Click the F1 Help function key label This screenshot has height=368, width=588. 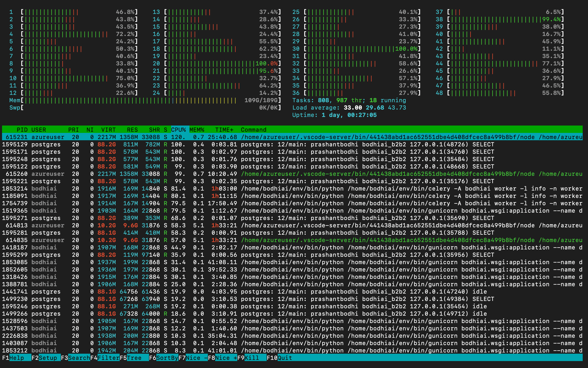click(x=17, y=358)
